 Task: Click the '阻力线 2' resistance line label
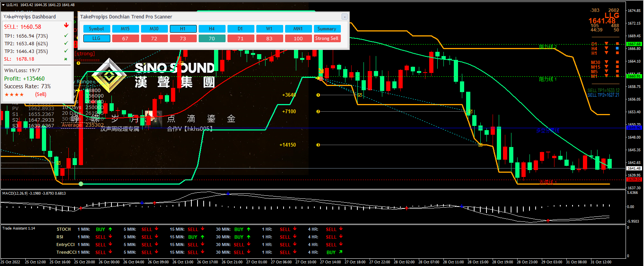click(x=548, y=47)
